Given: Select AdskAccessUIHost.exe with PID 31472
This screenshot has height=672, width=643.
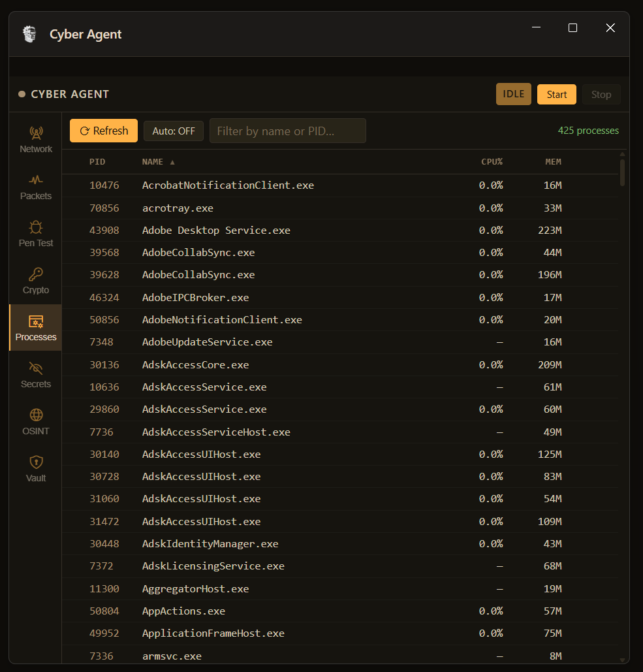Looking at the screenshot, I should point(340,522).
